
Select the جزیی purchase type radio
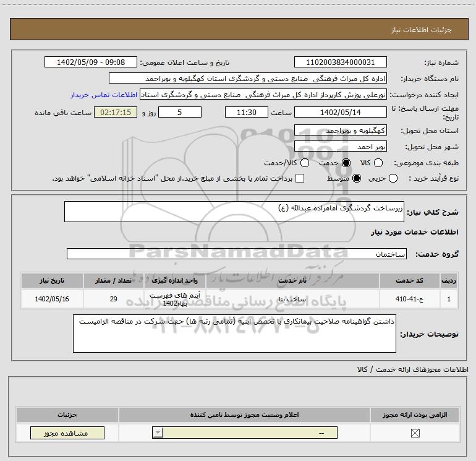pos(393,178)
